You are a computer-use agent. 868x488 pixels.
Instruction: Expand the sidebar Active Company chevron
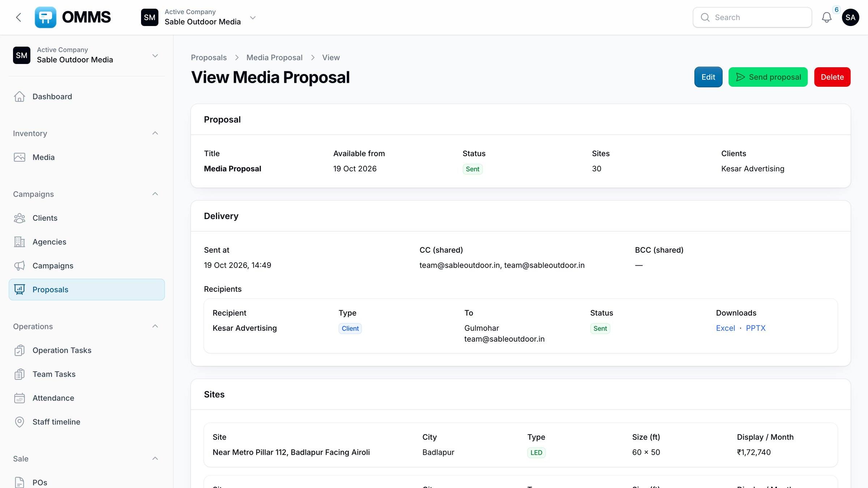coord(155,56)
